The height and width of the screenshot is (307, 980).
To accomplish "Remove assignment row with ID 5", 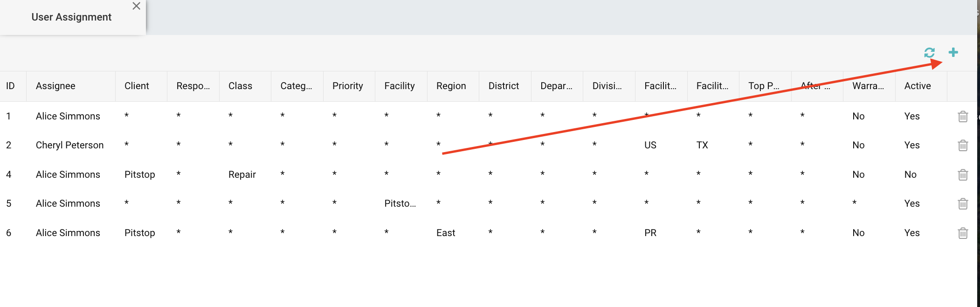I will point(963,204).
